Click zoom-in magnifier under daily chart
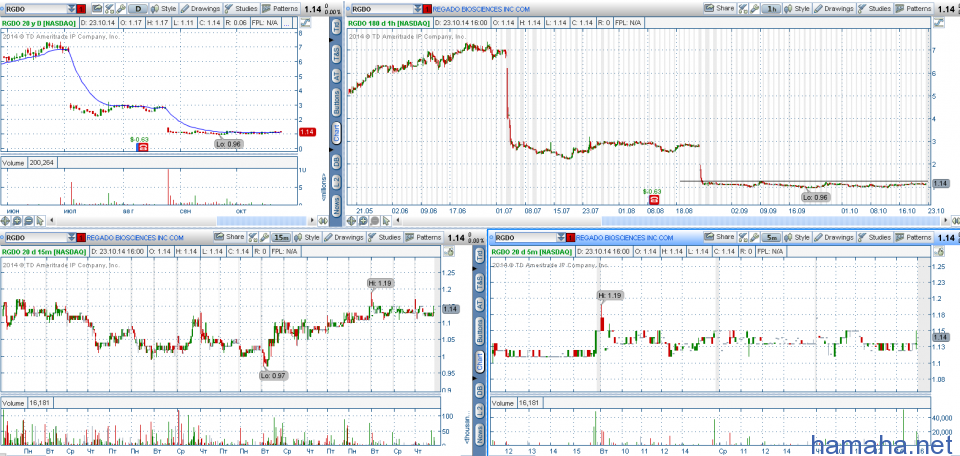The width and height of the screenshot is (960, 456). (x=17, y=221)
